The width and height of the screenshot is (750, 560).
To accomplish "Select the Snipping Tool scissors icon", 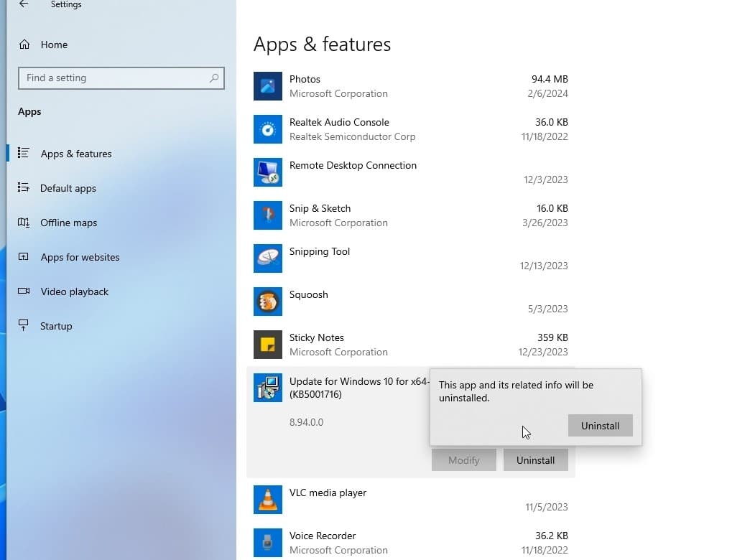I will pos(268,258).
